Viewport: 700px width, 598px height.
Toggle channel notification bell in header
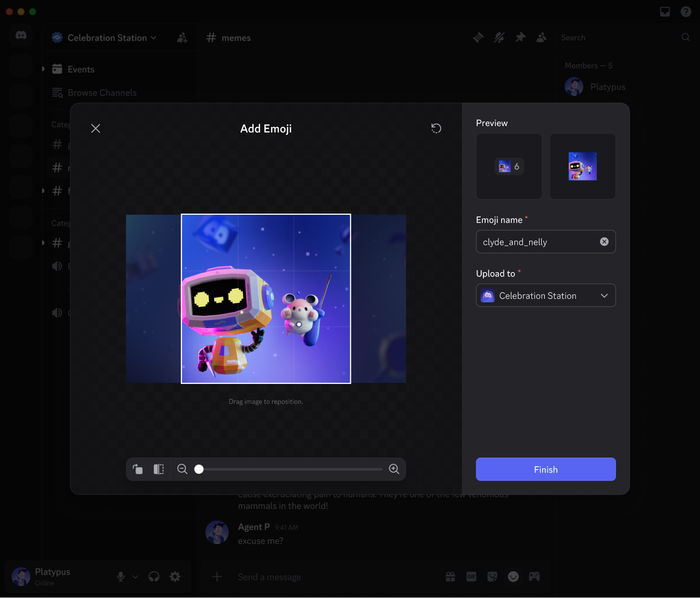(499, 38)
